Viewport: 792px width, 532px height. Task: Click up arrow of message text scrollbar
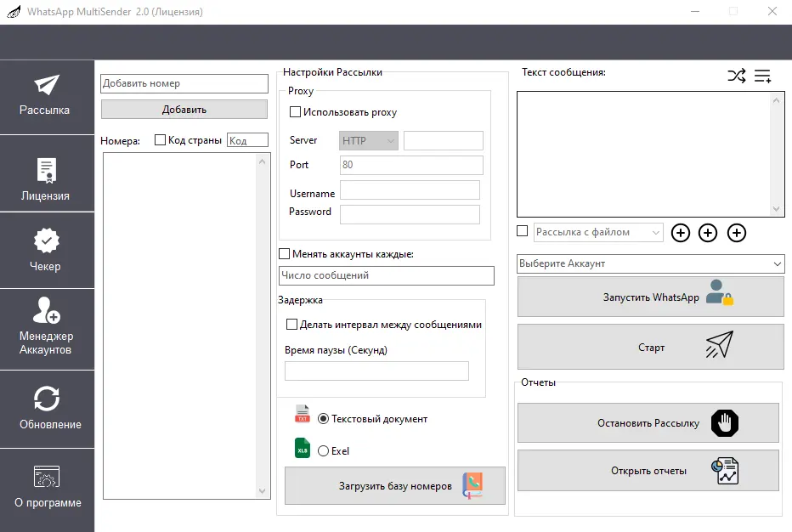(x=777, y=100)
